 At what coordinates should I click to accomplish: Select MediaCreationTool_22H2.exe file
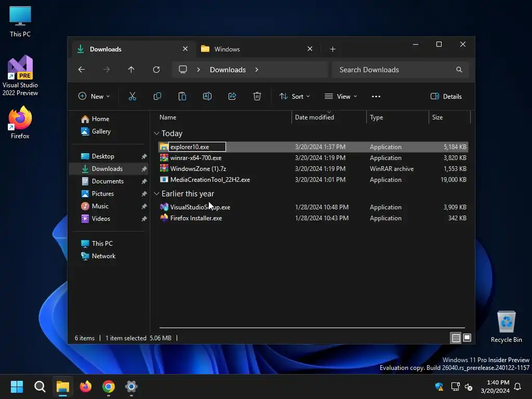pyautogui.click(x=313, y=180)
